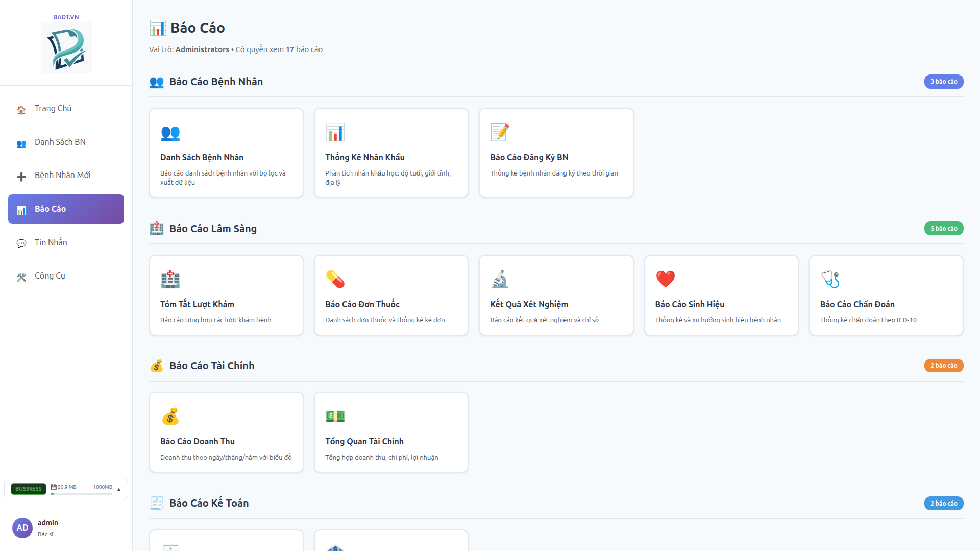Click the Báo Cáo Kế Toán section heading
The height and width of the screenshot is (551, 980).
[x=209, y=503]
